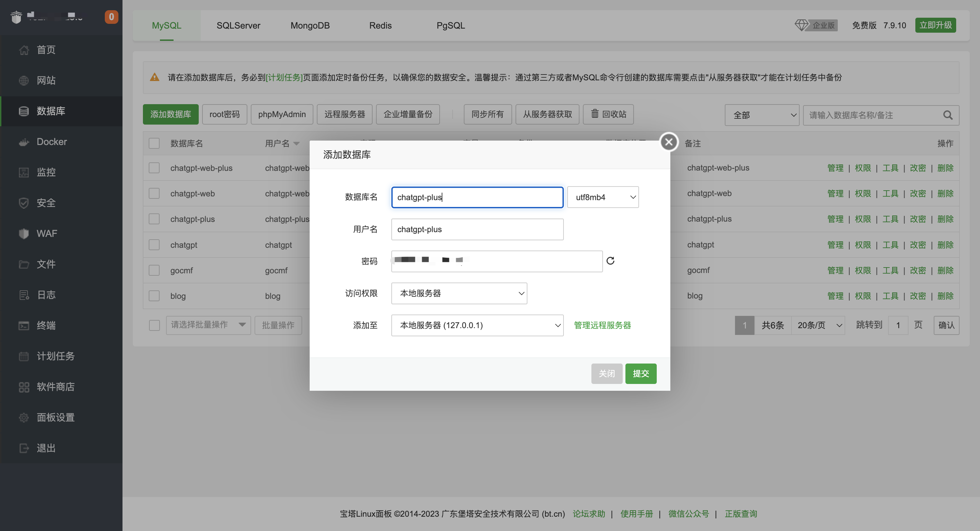
Task: Click the search magnifier icon
Action: click(948, 115)
